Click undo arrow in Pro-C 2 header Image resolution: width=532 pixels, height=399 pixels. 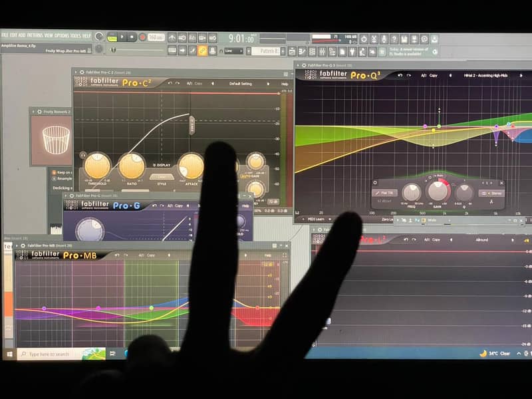(x=170, y=83)
